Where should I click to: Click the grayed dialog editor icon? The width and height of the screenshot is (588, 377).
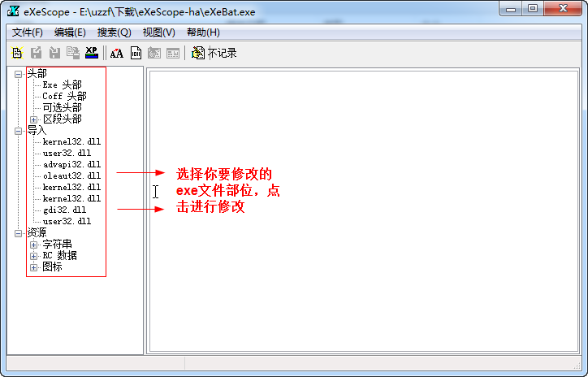coord(173,54)
